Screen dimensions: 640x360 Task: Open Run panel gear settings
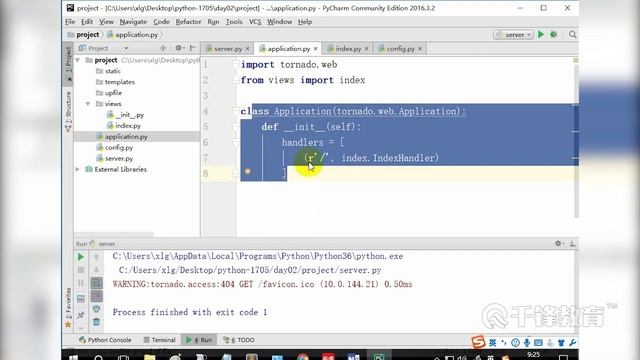[x=559, y=243]
